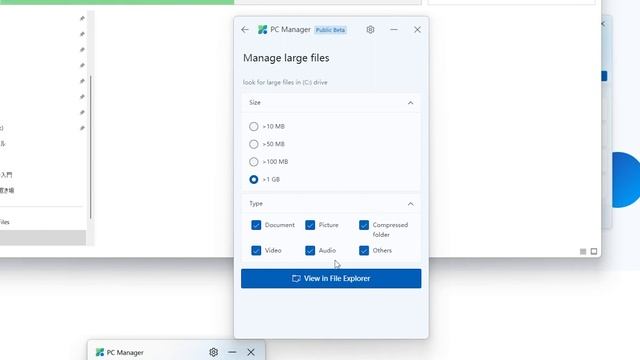Screen dimensions: 640x360
Task: Uncheck the Video file type
Action: click(x=256, y=251)
